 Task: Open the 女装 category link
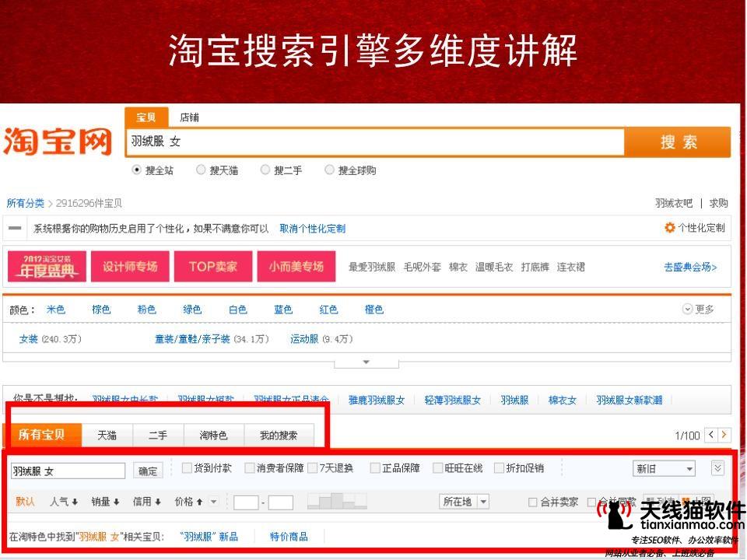pos(29,339)
